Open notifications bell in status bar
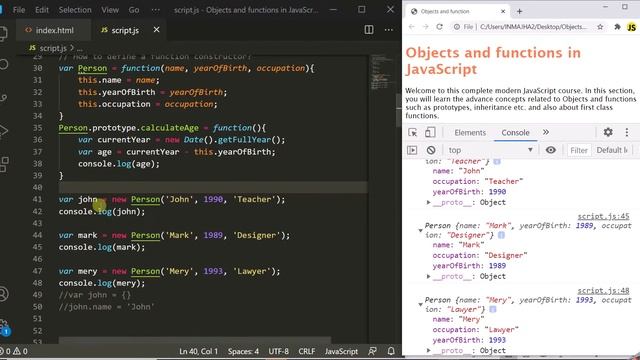This screenshot has height=360, width=640. (x=391, y=351)
